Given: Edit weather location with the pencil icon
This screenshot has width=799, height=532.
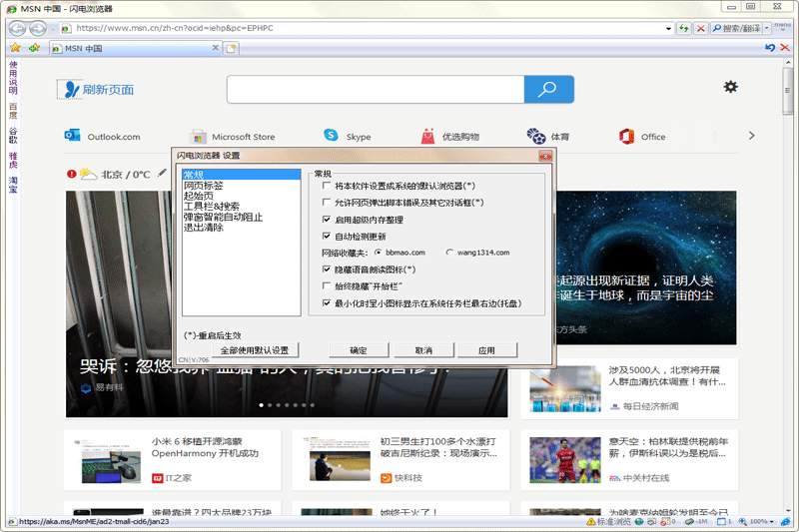Looking at the screenshot, I should pyautogui.click(x=162, y=173).
